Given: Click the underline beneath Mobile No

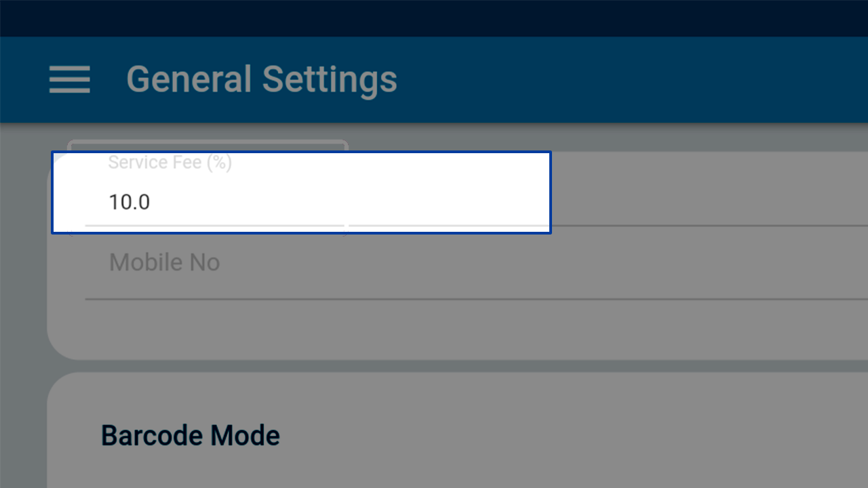Looking at the screenshot, I should pyautogui.click(x=476, y=298).
